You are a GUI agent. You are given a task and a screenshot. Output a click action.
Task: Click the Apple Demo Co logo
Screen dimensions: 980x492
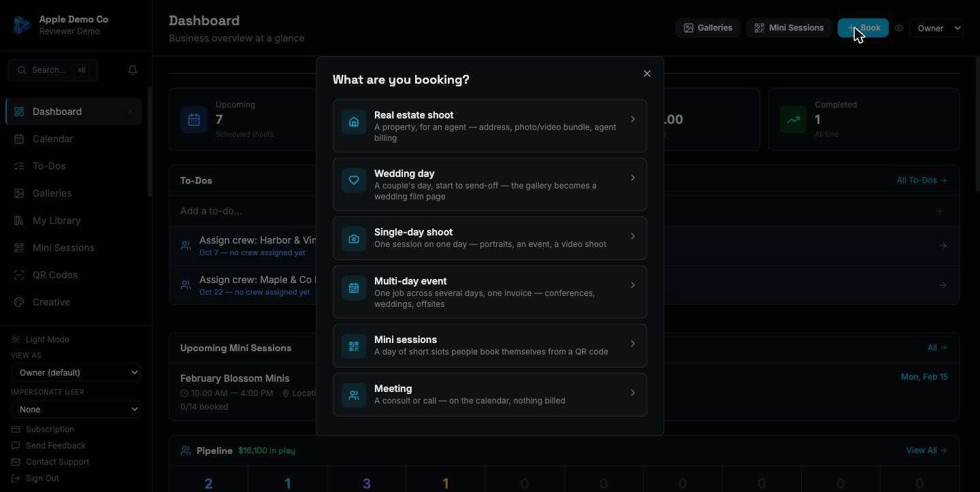pos(22,25)
